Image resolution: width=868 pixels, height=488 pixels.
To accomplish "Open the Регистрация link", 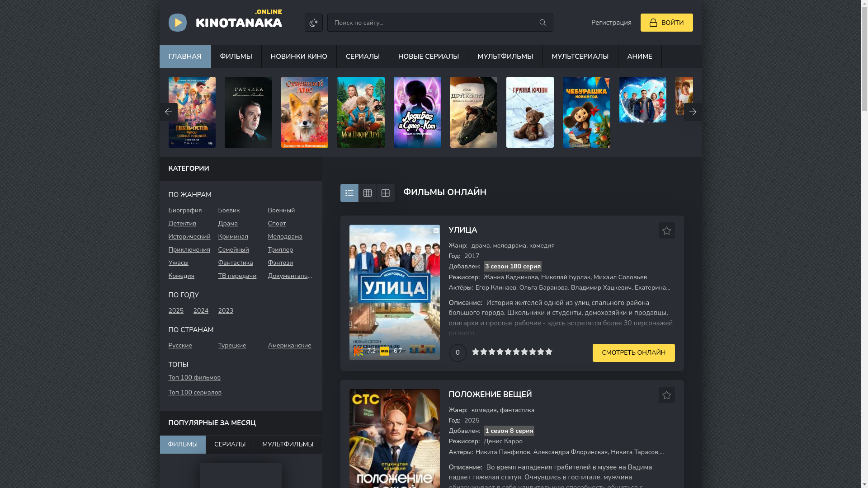I will pos(611,23).
